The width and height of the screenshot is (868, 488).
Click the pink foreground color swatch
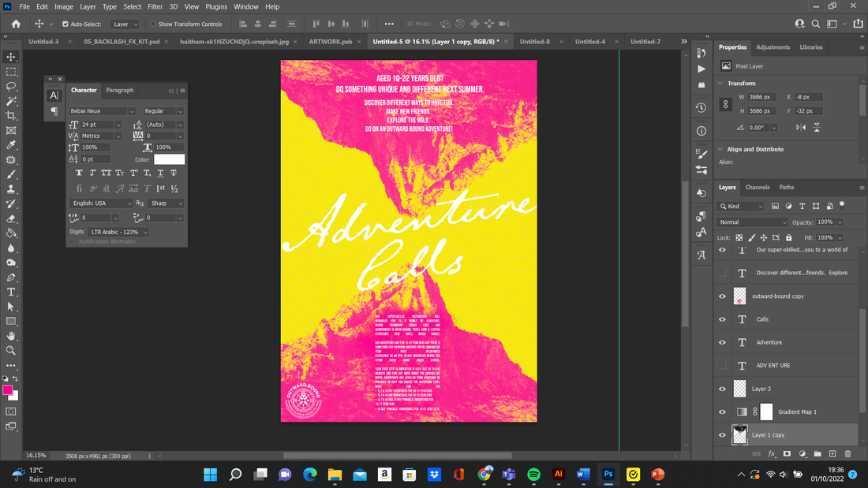8,390
